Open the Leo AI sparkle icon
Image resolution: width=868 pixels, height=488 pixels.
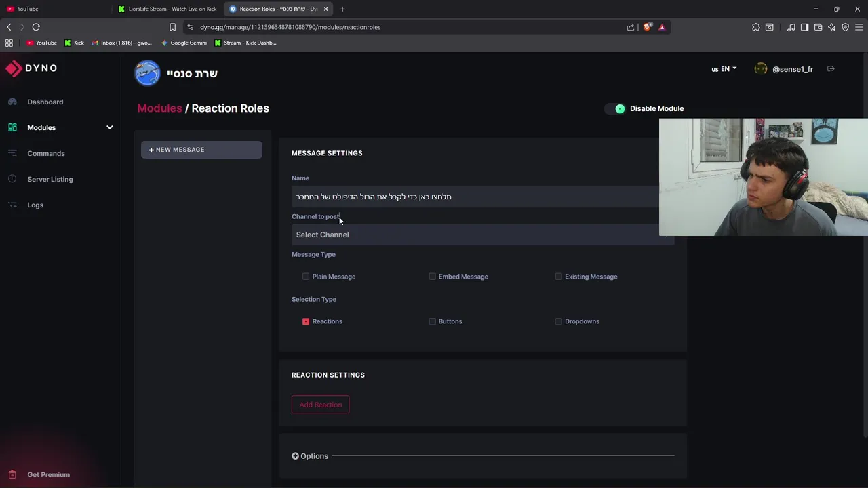[831, 27]
